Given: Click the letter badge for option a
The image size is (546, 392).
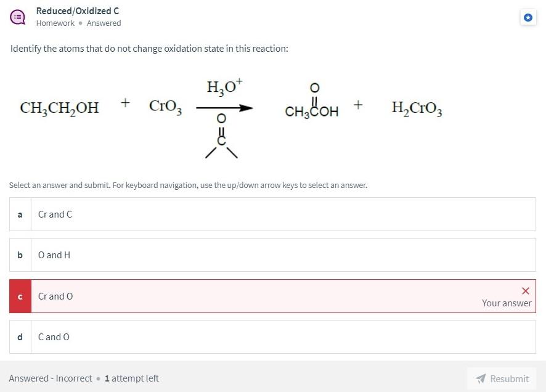Looking at the screenshot, I should tap(20, 214).
